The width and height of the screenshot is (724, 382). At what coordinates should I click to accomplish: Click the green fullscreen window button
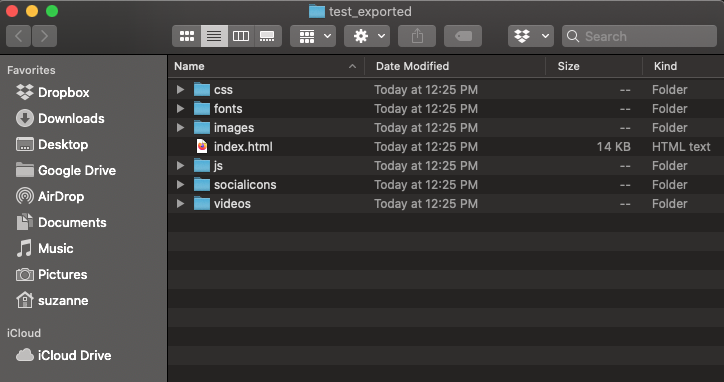pyautogui.click(x=52, y=11)
